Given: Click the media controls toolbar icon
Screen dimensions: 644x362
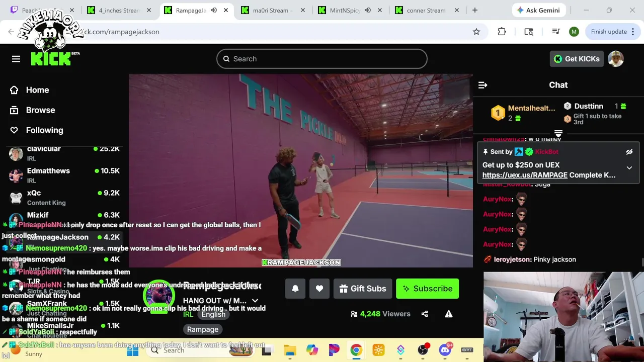Looking at the screenshot, I should click(x=556, y=32).
